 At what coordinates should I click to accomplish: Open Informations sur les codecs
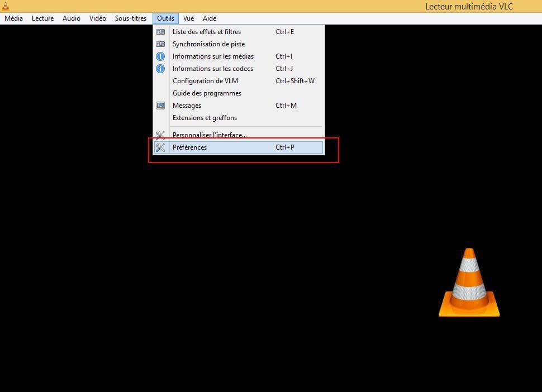239,69
